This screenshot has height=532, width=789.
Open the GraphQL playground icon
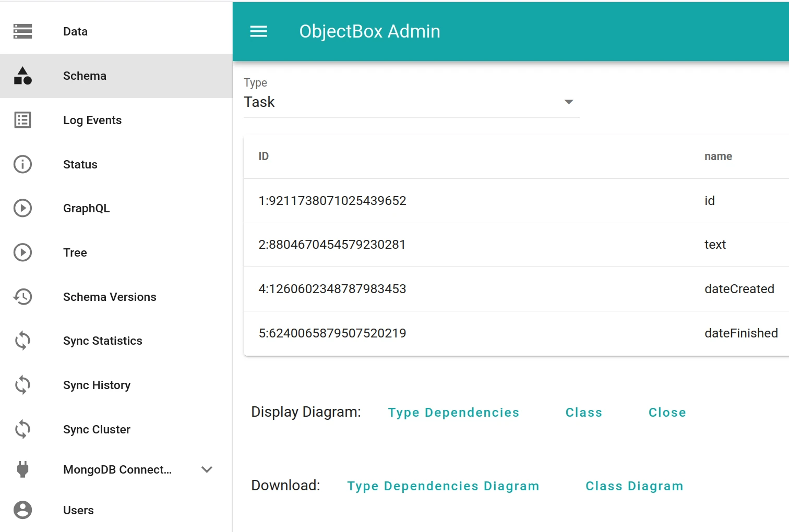[22, 208]
